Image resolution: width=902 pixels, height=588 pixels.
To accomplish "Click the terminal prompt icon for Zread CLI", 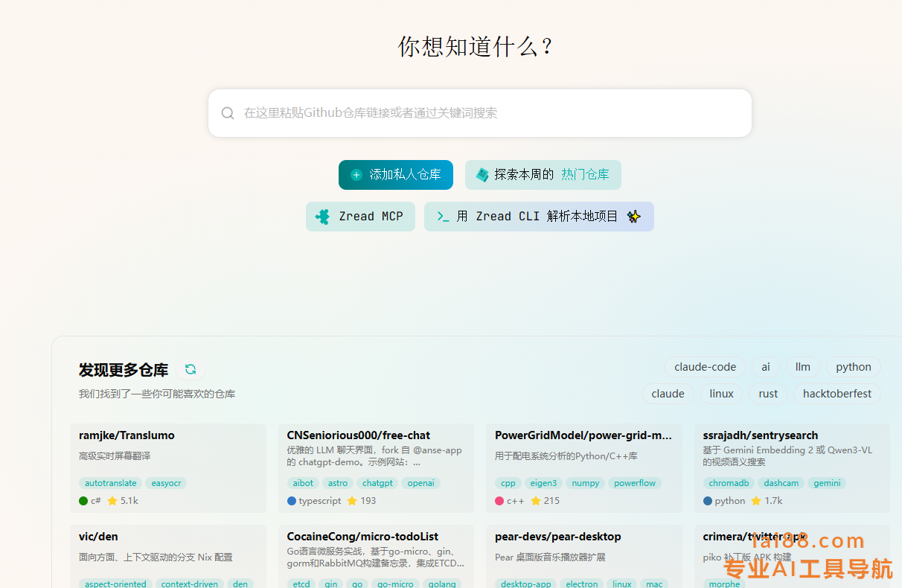I will (443, 217).
